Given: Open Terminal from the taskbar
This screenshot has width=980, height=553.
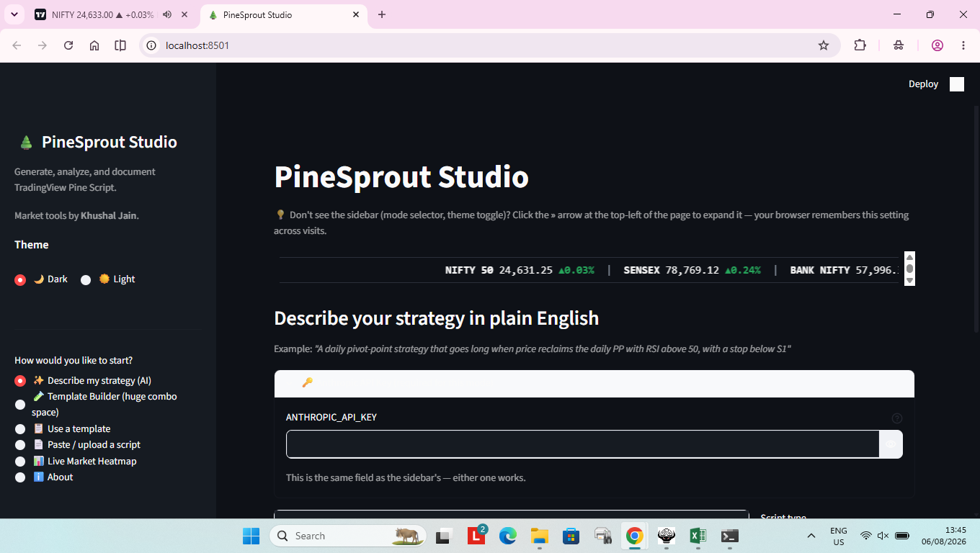Looking at the screenshot, I should [x=729, y=536].
